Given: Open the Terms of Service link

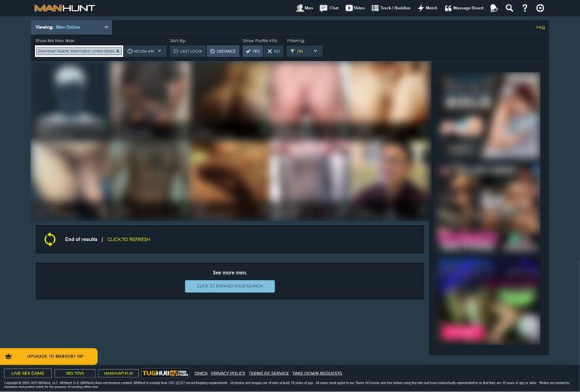Looking at the screenshot, I should [269, 373].
